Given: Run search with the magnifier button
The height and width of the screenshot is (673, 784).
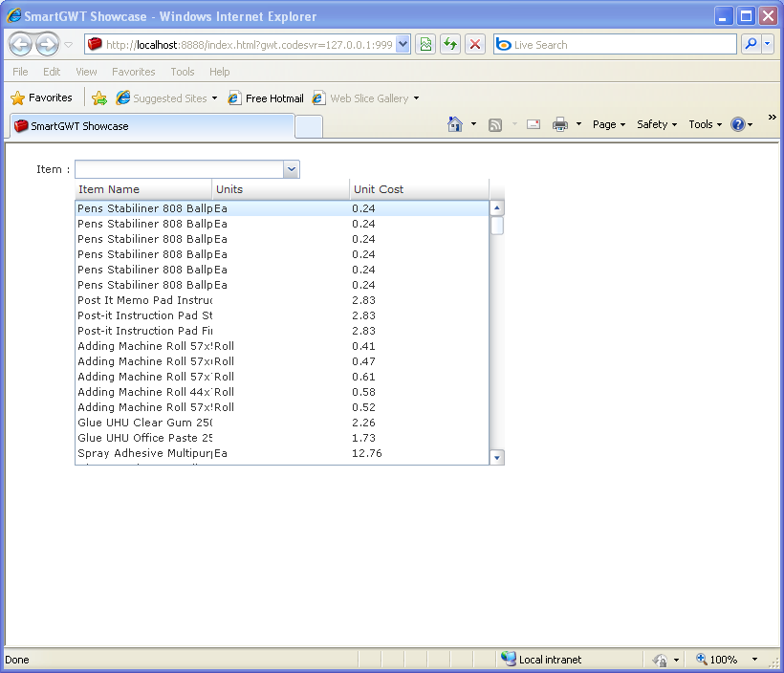Looking at the screenshot, I should coord(751,45).
